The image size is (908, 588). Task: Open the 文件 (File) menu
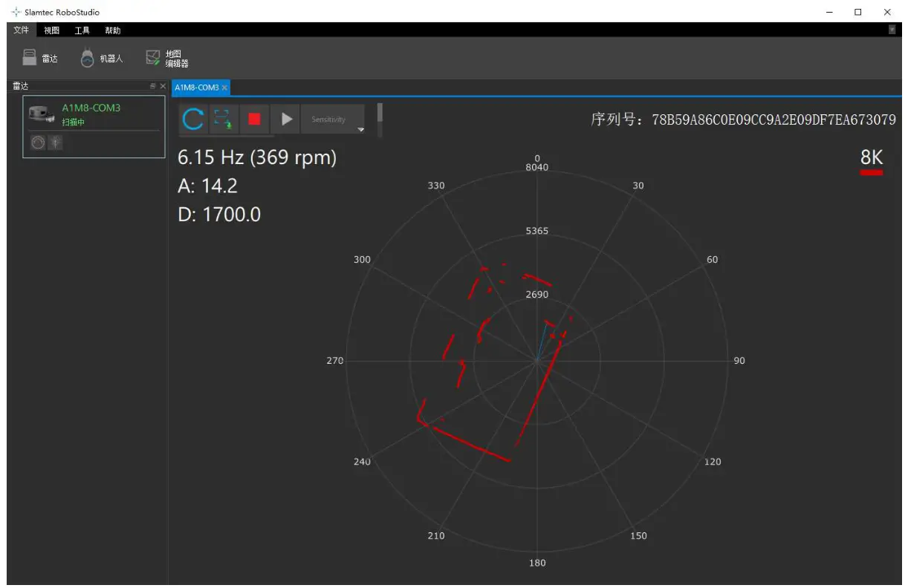click(x=21, y=30)
